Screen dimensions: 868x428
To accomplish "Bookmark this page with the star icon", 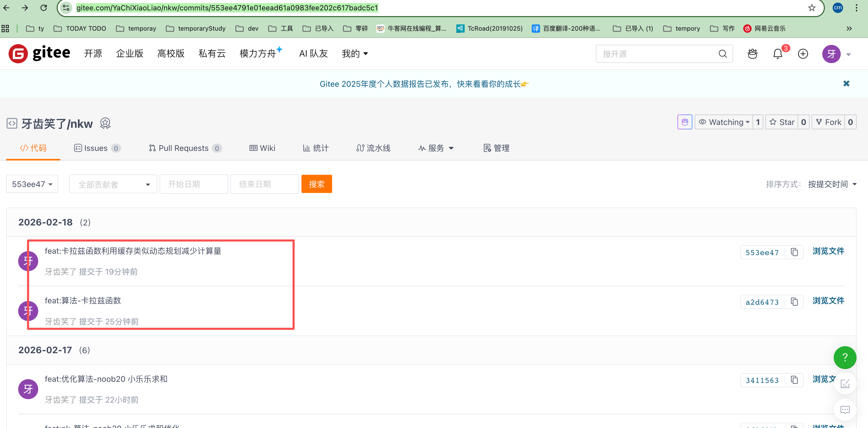I will 811,8.
